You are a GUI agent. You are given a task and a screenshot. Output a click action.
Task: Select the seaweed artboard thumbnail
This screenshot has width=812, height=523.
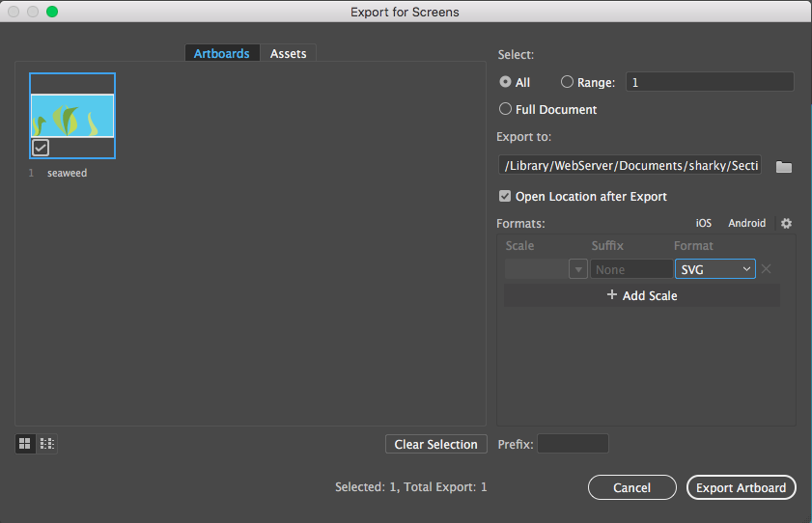tap(72, 112)
